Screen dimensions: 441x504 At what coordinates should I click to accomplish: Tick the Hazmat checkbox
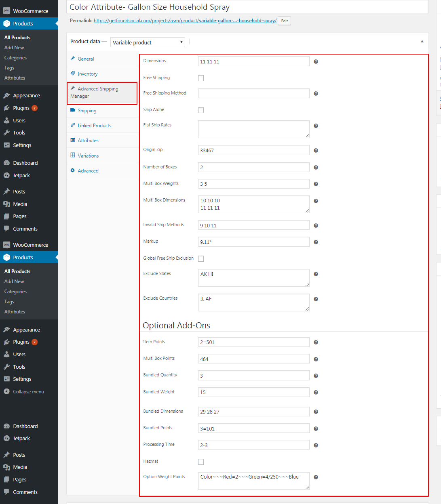[x=201, y=462]
